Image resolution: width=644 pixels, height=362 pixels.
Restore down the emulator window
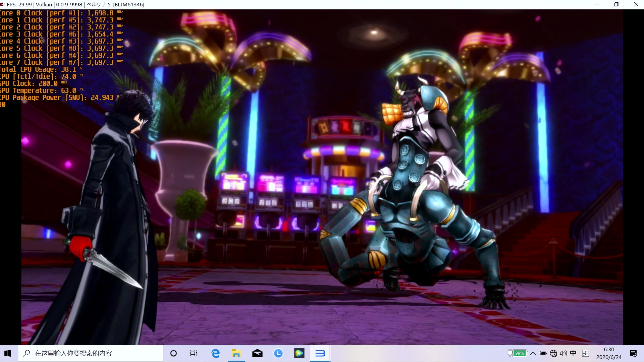coord(616,4)
